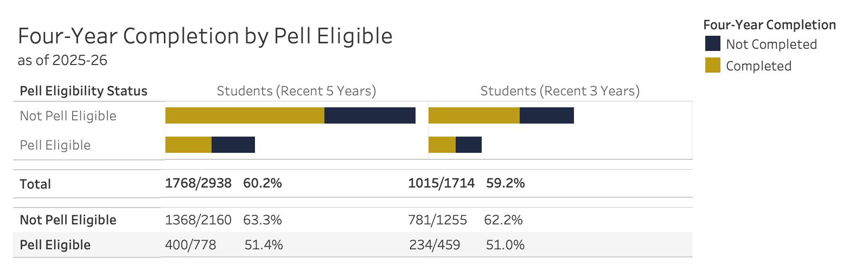
Task: Select gold Pell Eligible bar, 5 Years
Action: pos(188,145)
